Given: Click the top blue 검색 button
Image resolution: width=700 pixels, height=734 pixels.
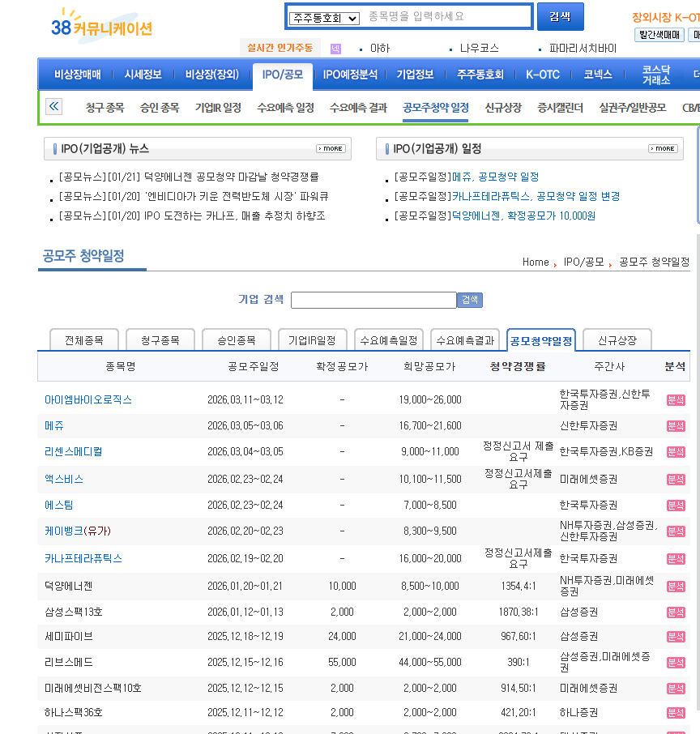Looking at the screenshot, I should pyautogui.click(x=560, y=17).
